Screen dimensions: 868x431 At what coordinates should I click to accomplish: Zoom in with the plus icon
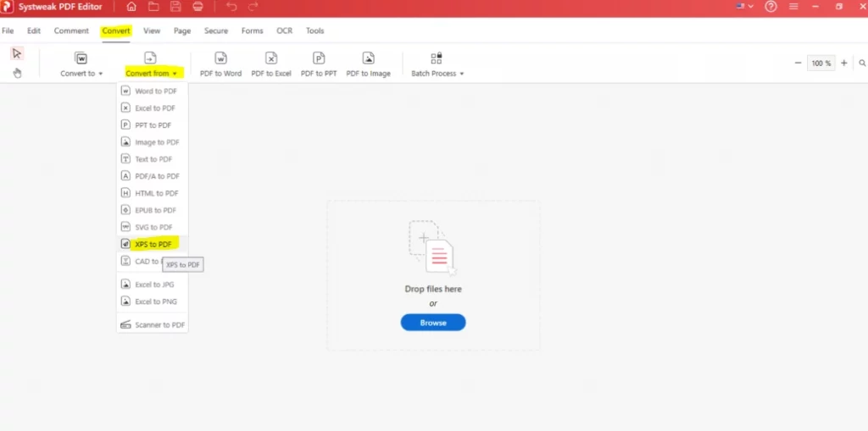point(844,63)
